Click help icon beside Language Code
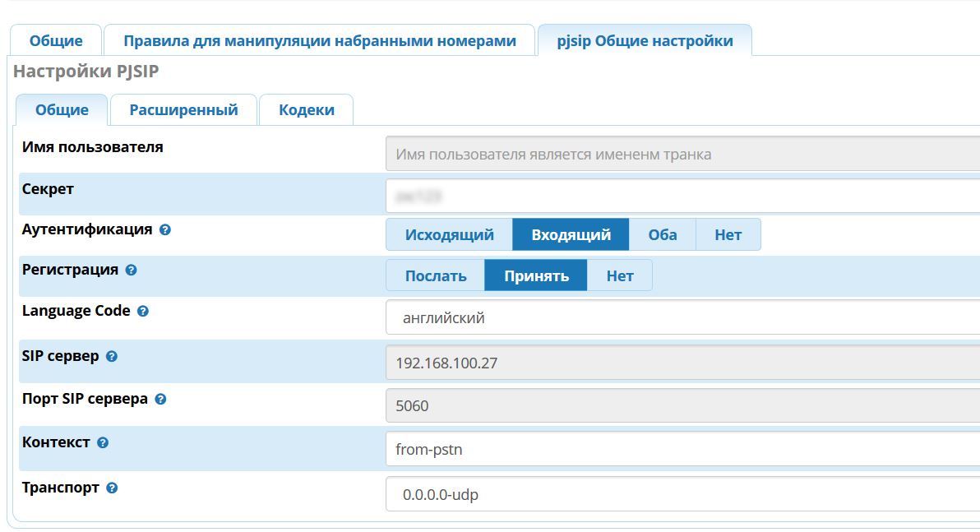The image size is (980, 532). point(143,312)
